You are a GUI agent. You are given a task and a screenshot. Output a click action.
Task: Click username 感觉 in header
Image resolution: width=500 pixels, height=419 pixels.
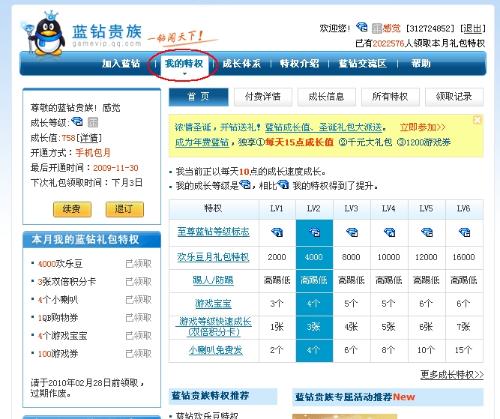click(391, 28)
